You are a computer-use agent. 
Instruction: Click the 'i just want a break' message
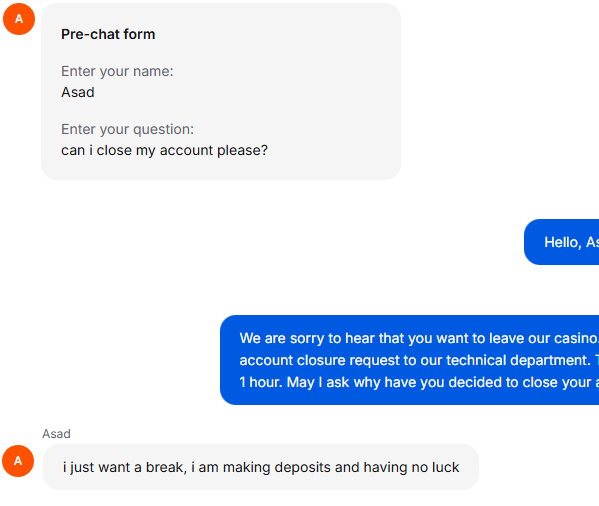[261, 467]
